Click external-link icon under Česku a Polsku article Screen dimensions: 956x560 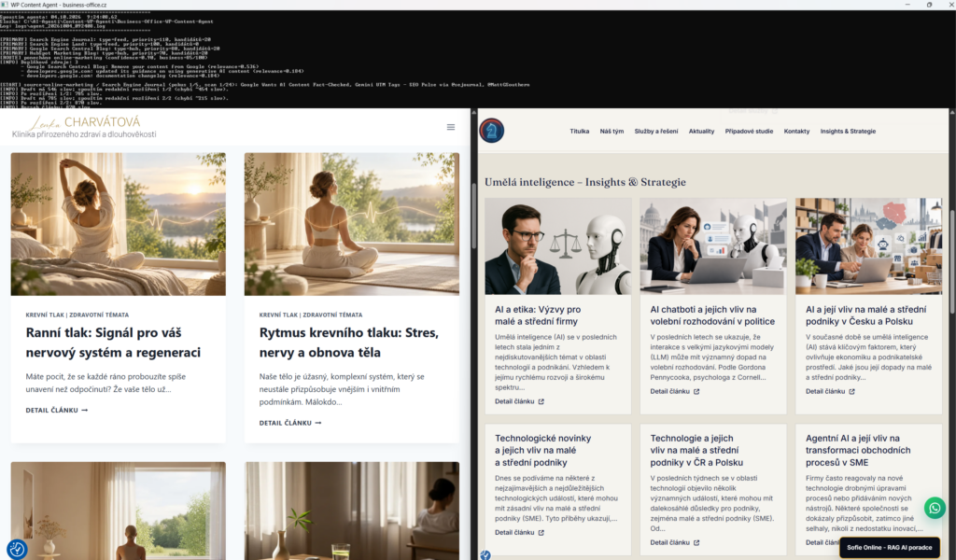851,392
